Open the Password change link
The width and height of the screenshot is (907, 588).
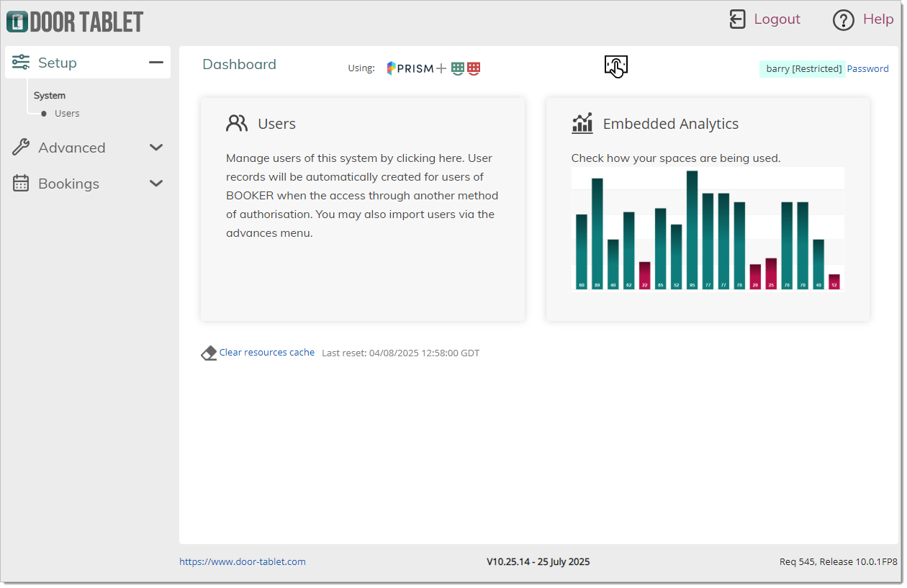[x=867, y=69]
